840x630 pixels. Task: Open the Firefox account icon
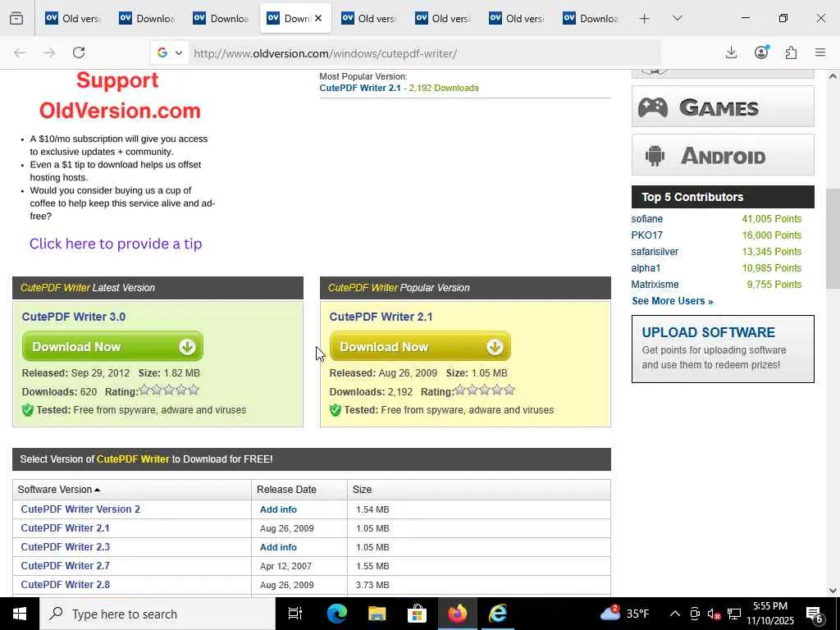click(x=761, y=52)
